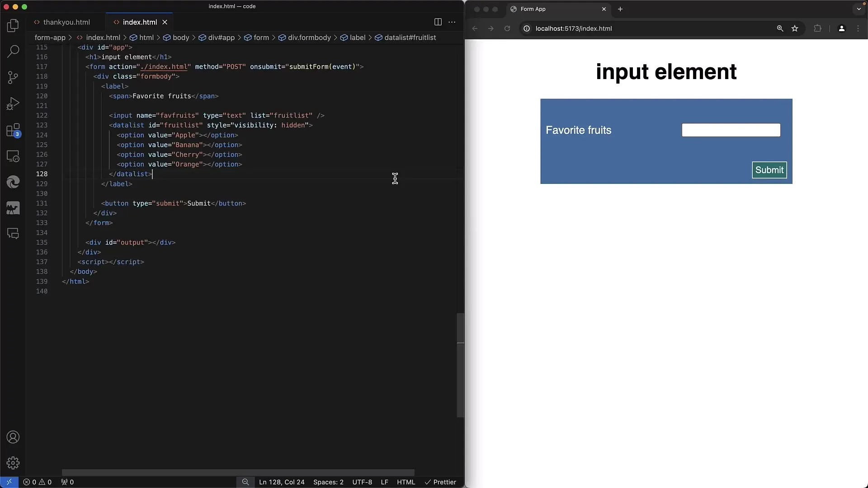
Task: Close the Form App browser tab
Action: point(604,9)
